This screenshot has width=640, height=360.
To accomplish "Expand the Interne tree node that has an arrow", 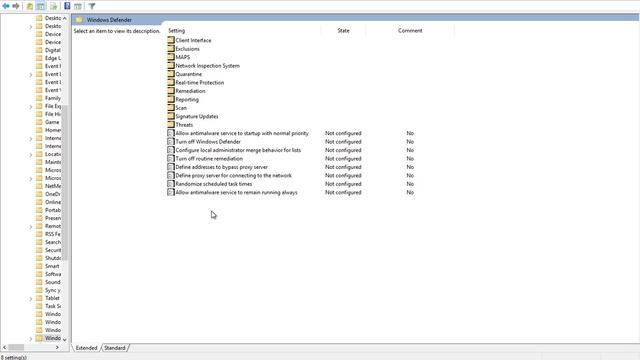I will (x=31, y=139).
